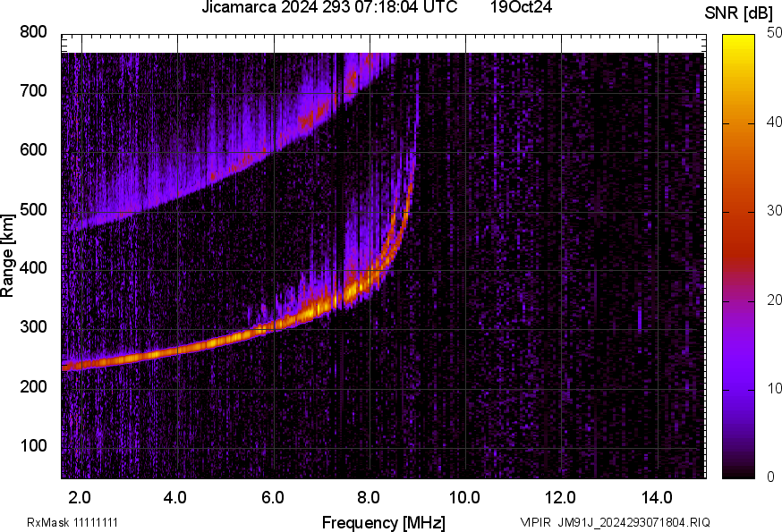This screenshot has width=782, height=532.
Task: Click the '700' range tick label
Action: pyautogui.click(x=33, y=91)
